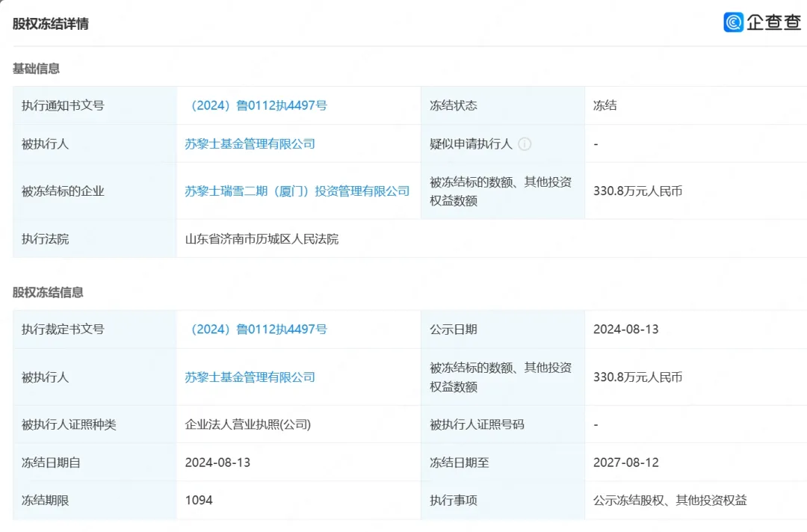Click the 冻结状态 value 冻结
Screen dimensions: 807x532
pos(605,105)
